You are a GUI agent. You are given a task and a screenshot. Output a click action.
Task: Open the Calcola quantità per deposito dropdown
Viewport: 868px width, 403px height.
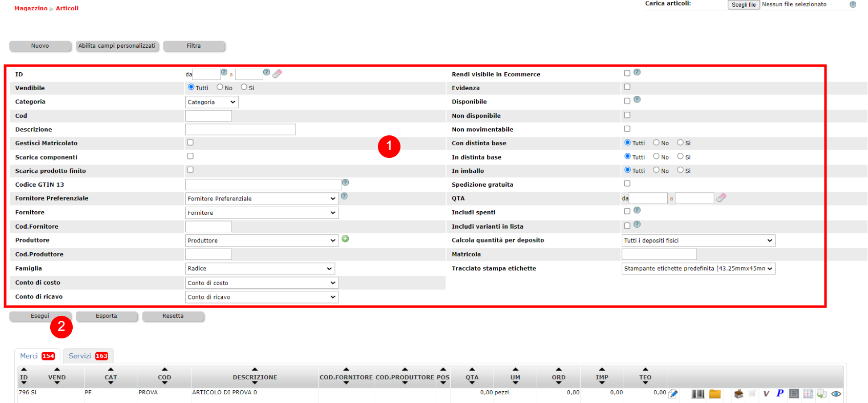(x=698, y=240)
